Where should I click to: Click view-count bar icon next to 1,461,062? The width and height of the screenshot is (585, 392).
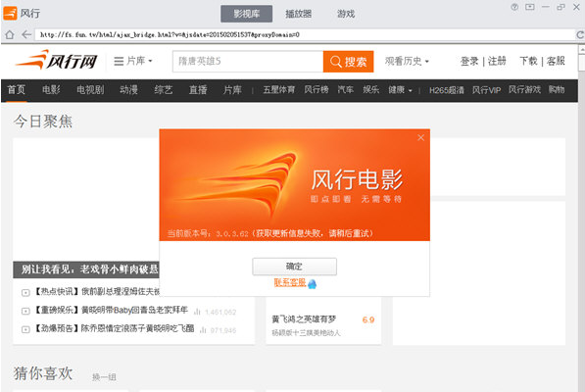tap(197, 312)
